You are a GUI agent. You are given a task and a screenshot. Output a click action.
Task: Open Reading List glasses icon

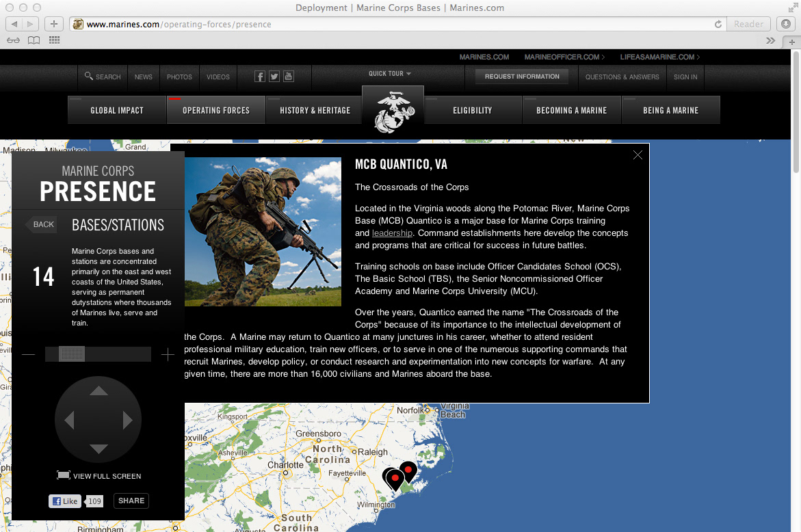[x=13, y=40]
